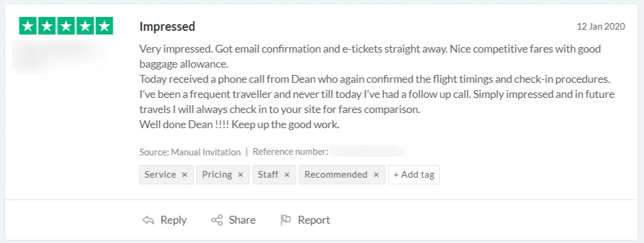Click the third green star
Image resolution: width=644 pixels, height=243 pixels.
[x=66, y=26]
